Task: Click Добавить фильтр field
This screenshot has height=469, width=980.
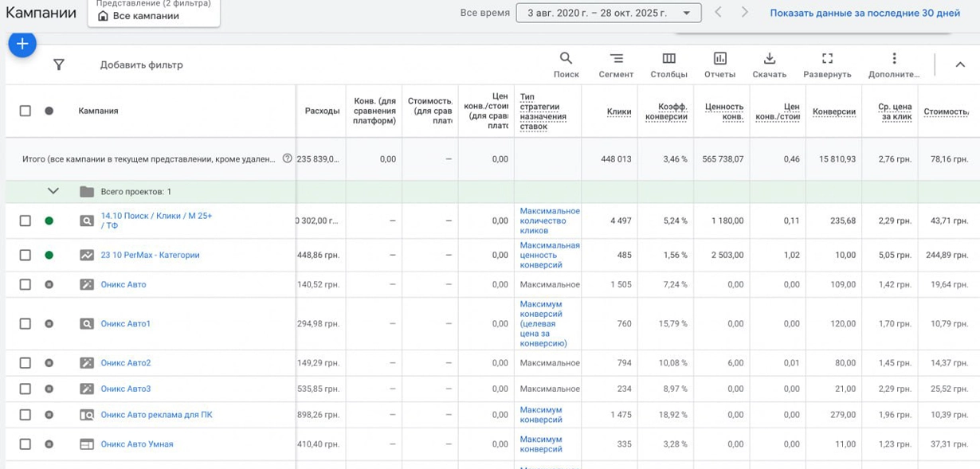Action: [141, 65]
